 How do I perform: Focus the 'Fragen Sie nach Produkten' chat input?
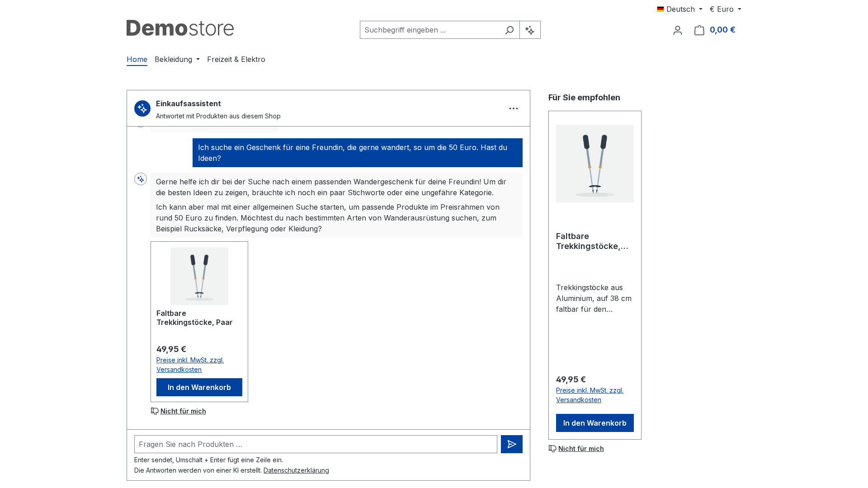316,444
